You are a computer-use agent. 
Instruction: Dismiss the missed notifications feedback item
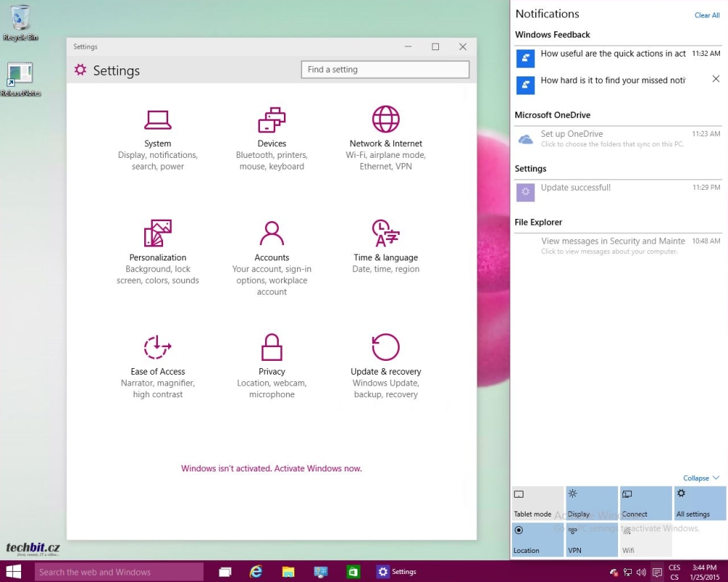[716, 79]
